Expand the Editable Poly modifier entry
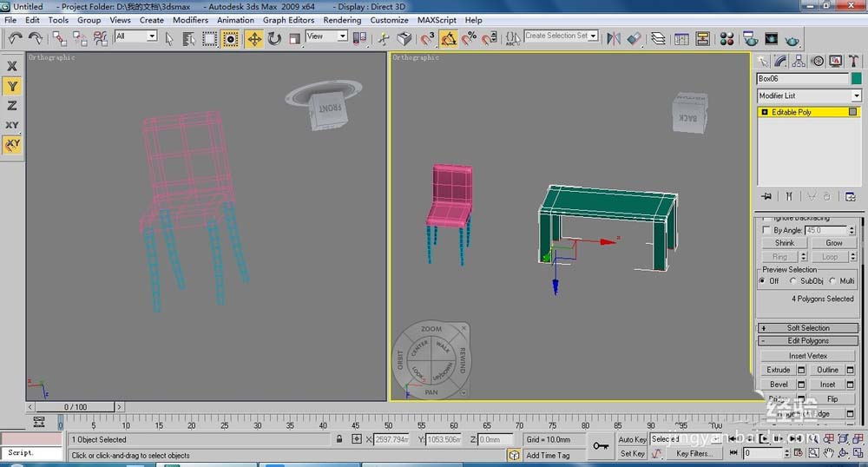This screenshot has height=467, width=868. click(x=765, y=112)
